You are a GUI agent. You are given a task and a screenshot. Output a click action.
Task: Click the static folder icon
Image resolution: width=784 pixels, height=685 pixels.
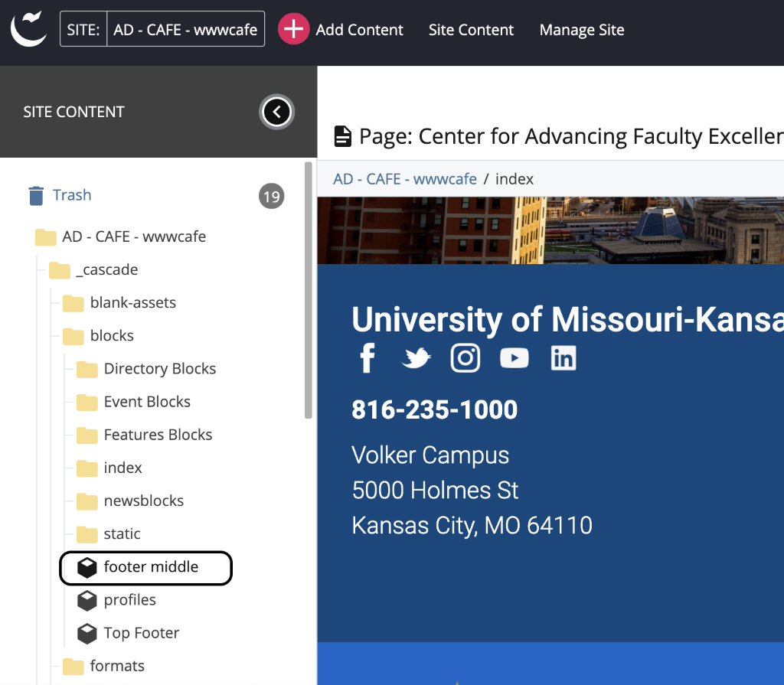point(87,534)
